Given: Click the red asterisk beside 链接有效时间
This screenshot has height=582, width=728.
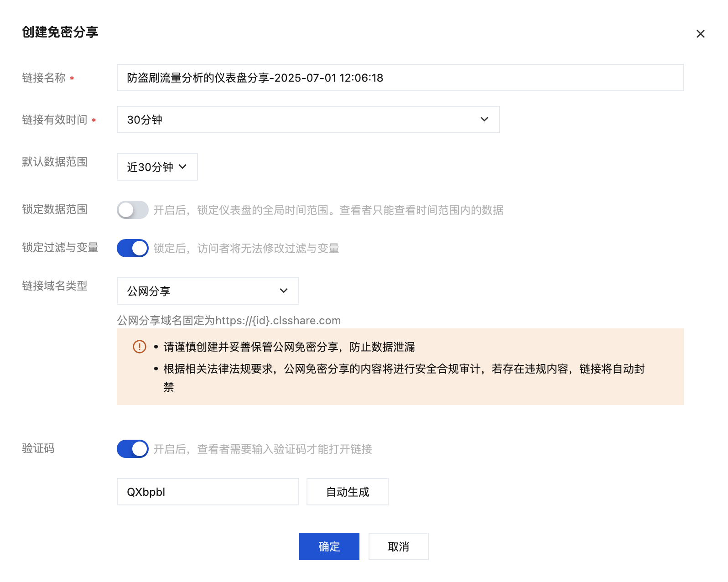Looking at the screenshot, I should [x=94, y=121].
